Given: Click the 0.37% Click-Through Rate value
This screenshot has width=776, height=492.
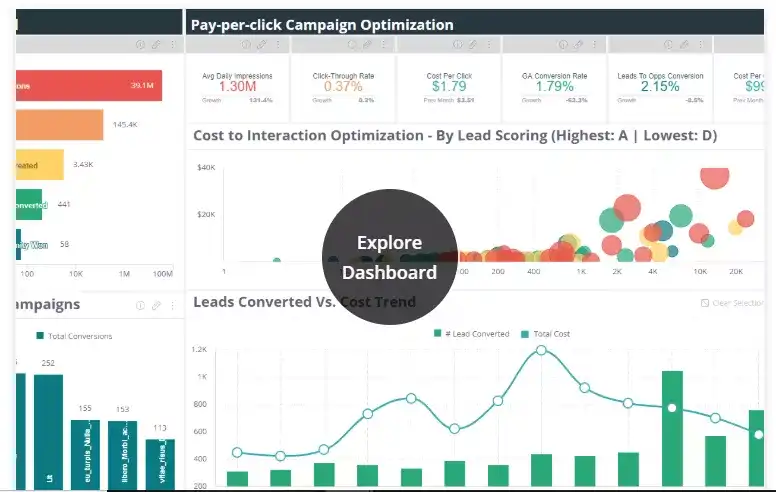Looking at the screenshot, I should pyautogui.click(x=343, y=87).
